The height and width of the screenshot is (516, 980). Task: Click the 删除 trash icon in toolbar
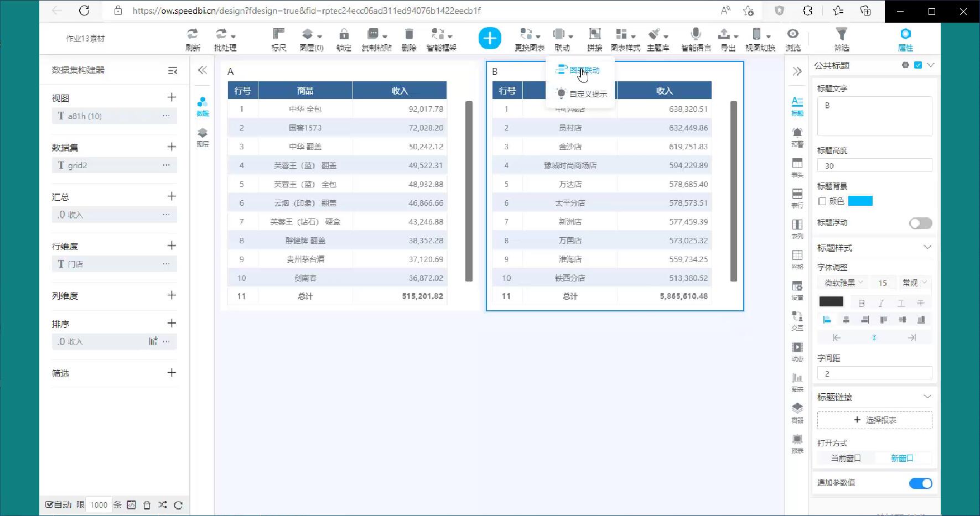tap(408, 34)
